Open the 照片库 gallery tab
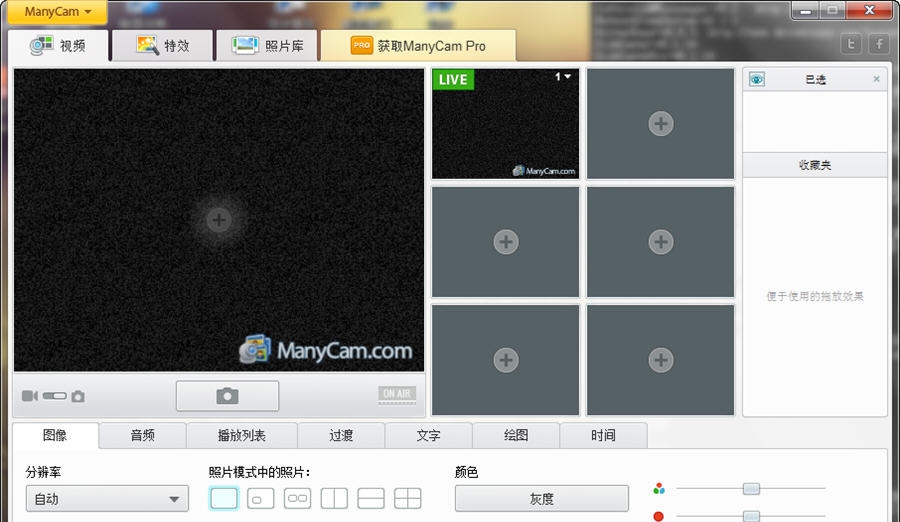The width and height of the screenshot is (900, 522). point(267,45)
